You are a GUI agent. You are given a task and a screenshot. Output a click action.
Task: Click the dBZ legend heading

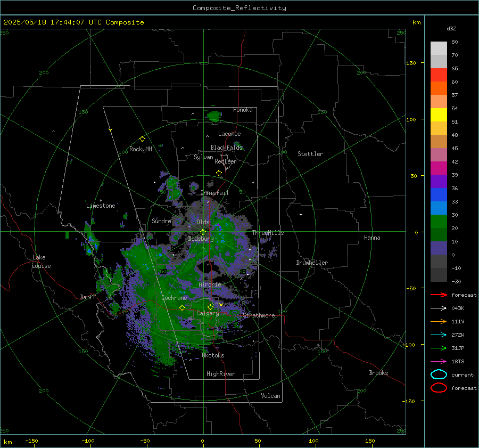[451, 29]
